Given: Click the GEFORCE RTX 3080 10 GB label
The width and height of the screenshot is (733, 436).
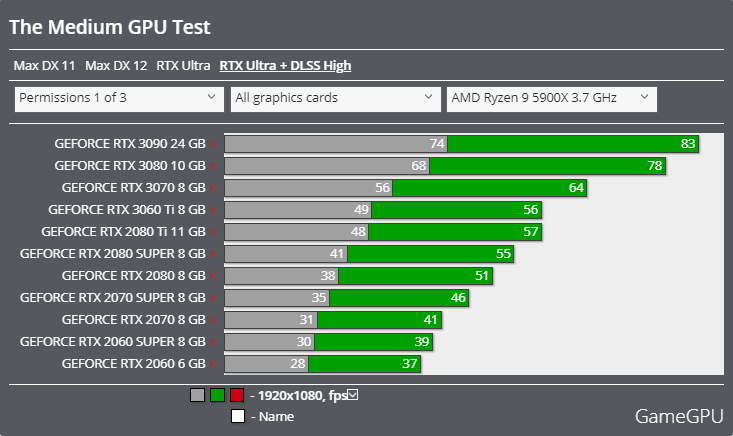Looking at the screenshot, I should tap(130, 165).
